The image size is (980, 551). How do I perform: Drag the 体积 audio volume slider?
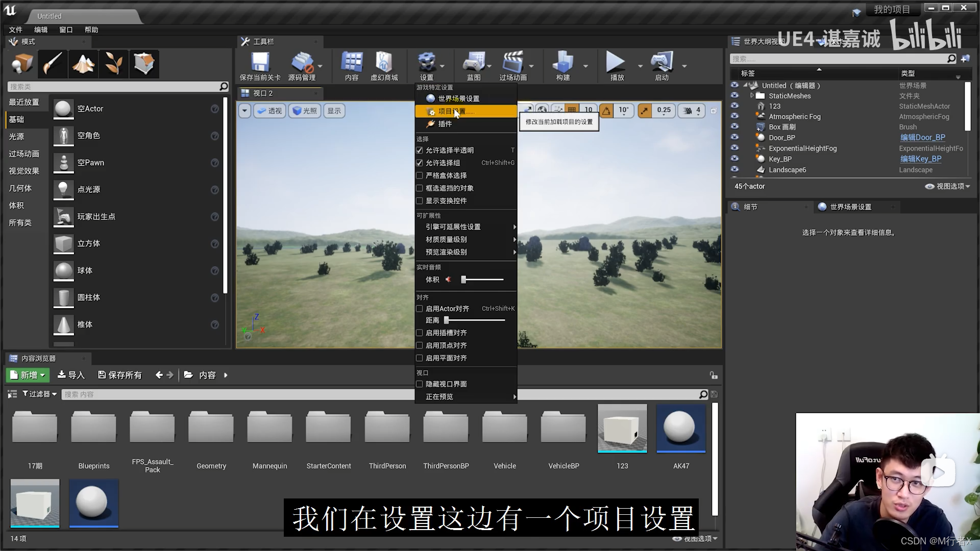[462, 279]
